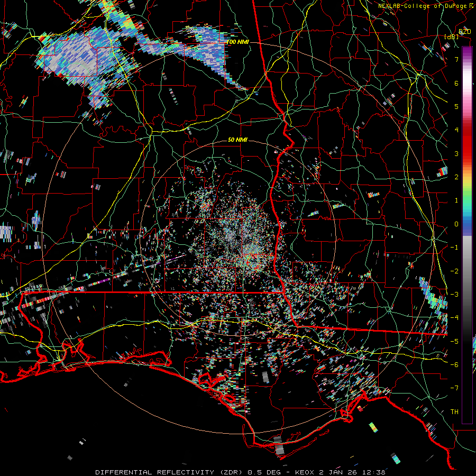Click the 100 NMI range ring label

(x=237, y=42)
